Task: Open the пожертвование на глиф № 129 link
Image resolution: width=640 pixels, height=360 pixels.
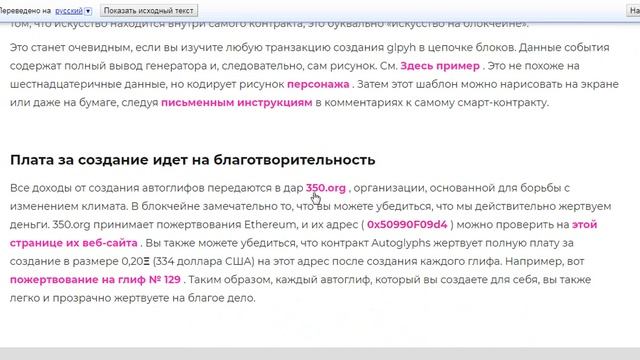Action: 95,280
